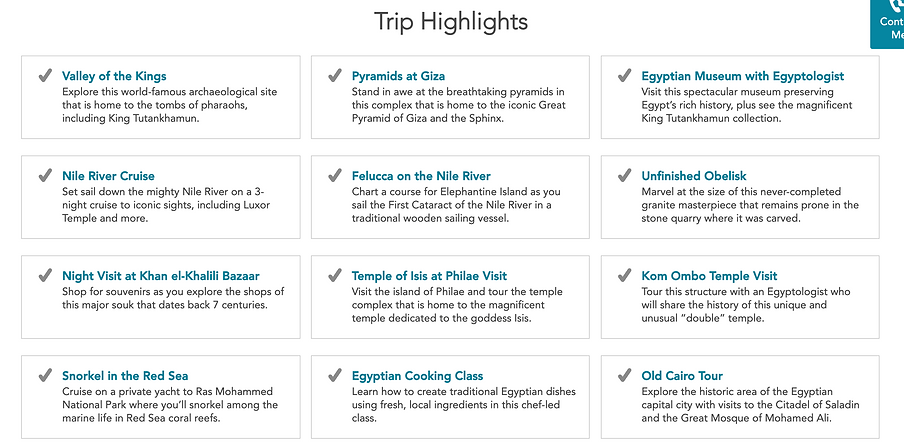Open the Felucca on the Nile River title

421,176
